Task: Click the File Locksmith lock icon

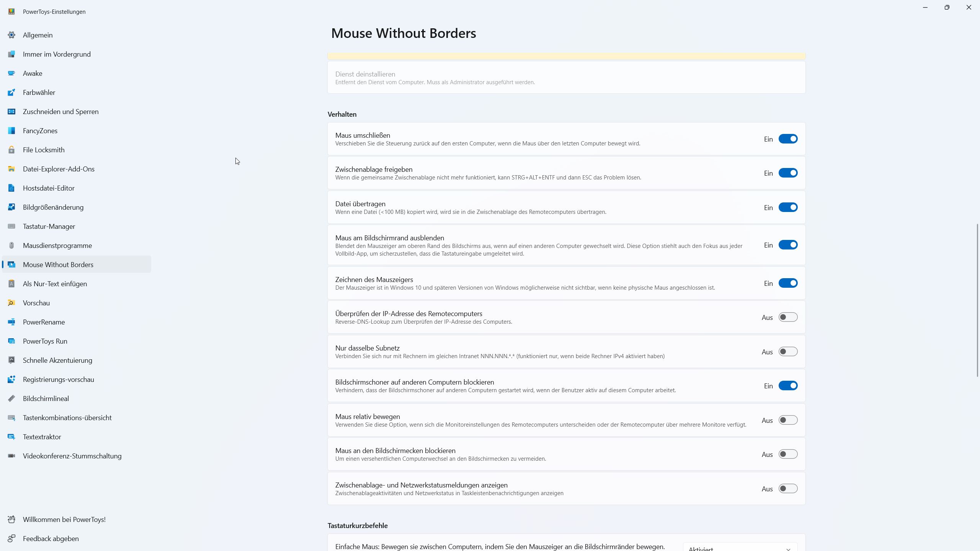Action: click(11, 150)
